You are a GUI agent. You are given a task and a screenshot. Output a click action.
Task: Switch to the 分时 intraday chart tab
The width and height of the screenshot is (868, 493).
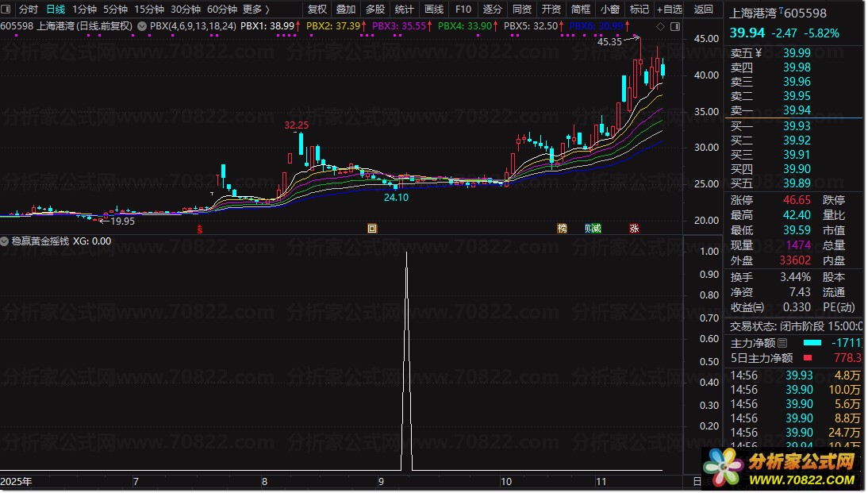coord(29,10)
